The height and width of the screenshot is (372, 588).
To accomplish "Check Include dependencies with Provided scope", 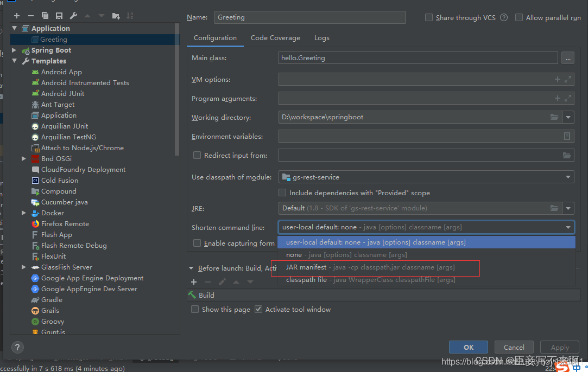I will coord(282,193).
